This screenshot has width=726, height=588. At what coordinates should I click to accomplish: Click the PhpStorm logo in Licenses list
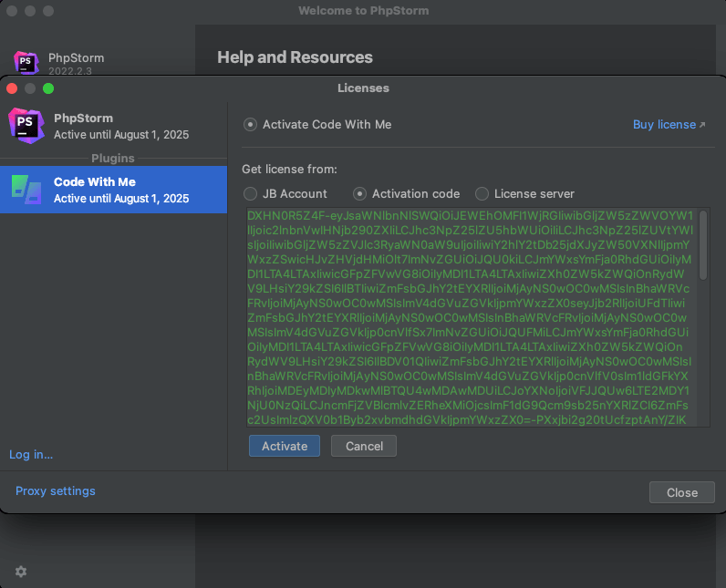(x=26, y=126)
